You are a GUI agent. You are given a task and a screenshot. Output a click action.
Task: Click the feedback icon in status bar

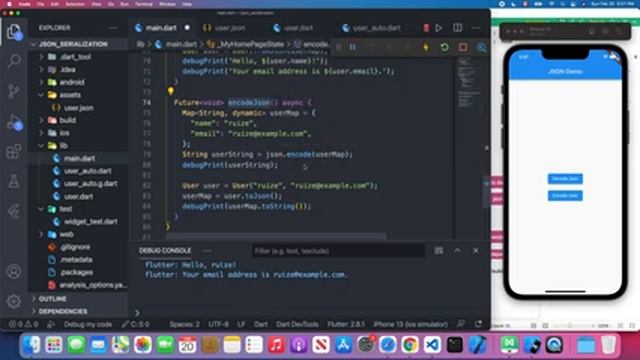[460, 324]
